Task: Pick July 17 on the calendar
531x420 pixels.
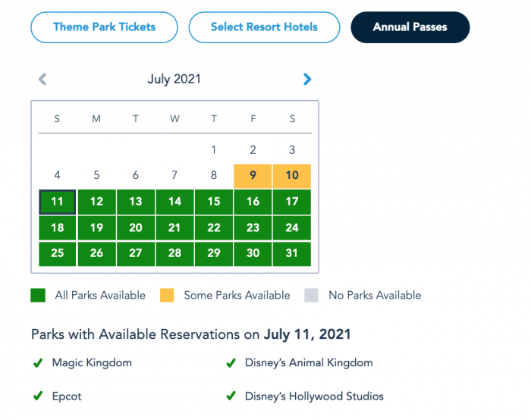Action: pos(292,202)
